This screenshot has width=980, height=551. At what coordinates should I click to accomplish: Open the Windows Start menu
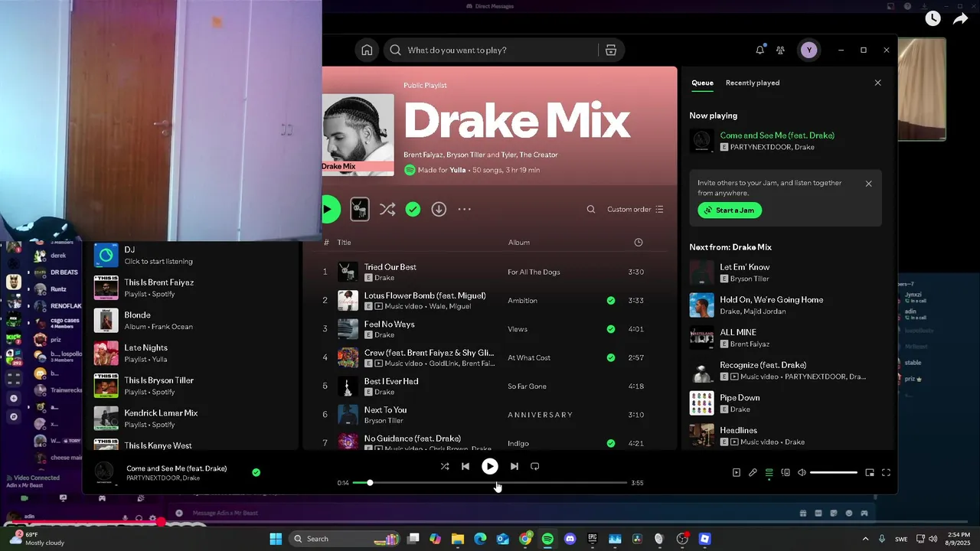pos(276,539)
